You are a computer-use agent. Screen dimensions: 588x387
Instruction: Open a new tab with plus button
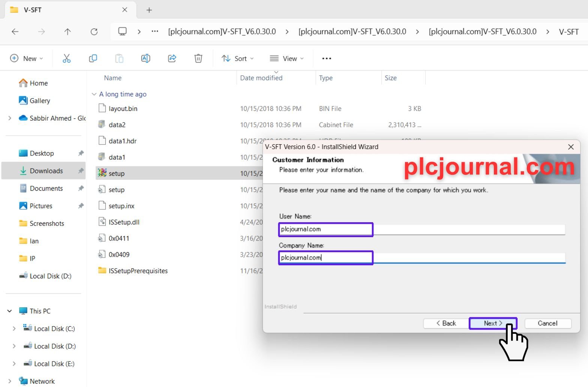[x=149, y=10]
